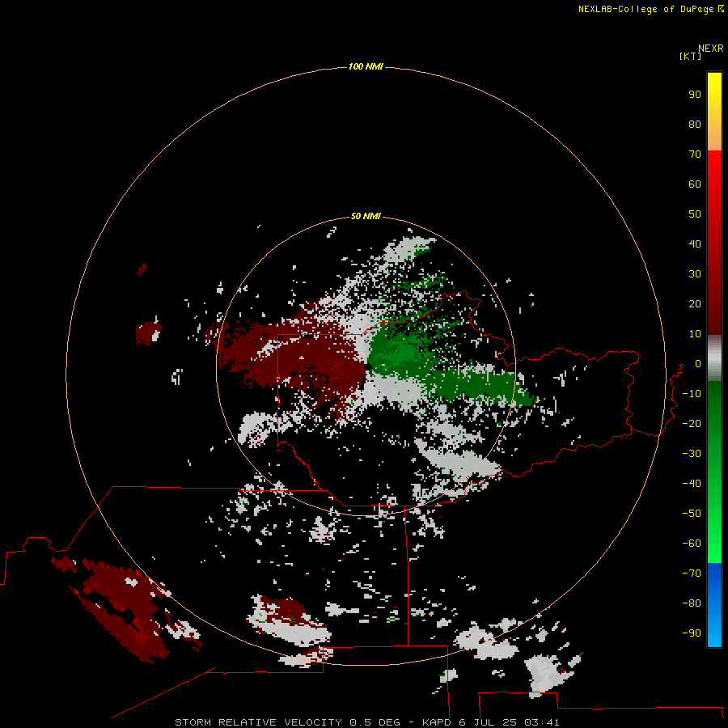Click the -80 knot scale value
The width and height of the screenshot is (728, 728).
coord(692,603)
